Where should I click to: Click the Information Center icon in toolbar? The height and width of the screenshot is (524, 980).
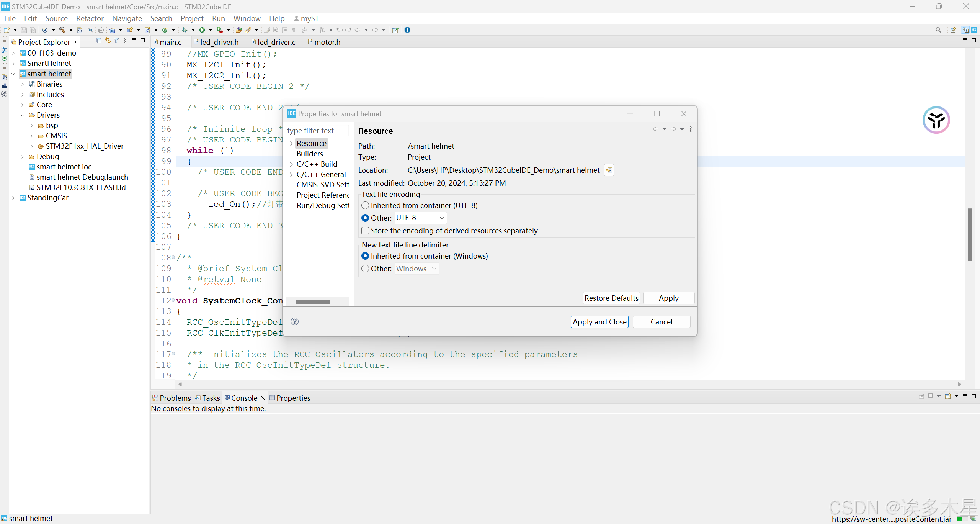click(x=407, y=30)
